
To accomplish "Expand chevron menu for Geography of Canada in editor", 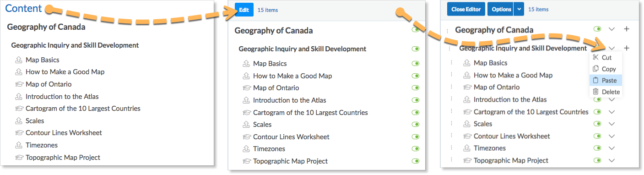I will [x=612, y=29].
